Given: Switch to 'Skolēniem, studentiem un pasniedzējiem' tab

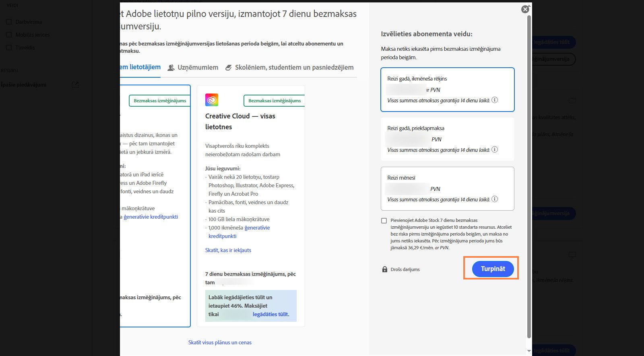Looking at the screenshot, I should 289,67.
